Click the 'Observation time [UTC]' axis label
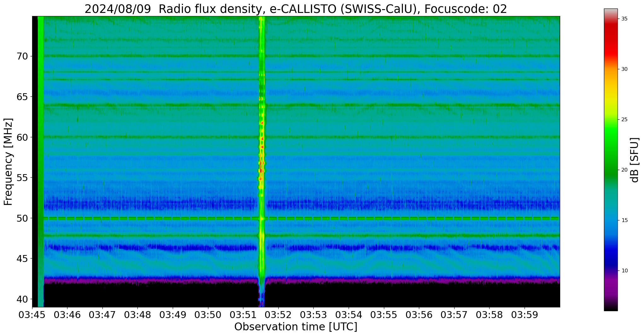This screenshot has height=336, width=644. tap(296, 327)
